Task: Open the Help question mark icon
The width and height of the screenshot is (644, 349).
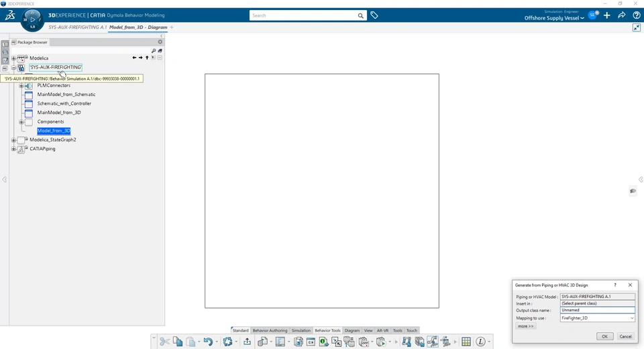Action: coord(637,15)
